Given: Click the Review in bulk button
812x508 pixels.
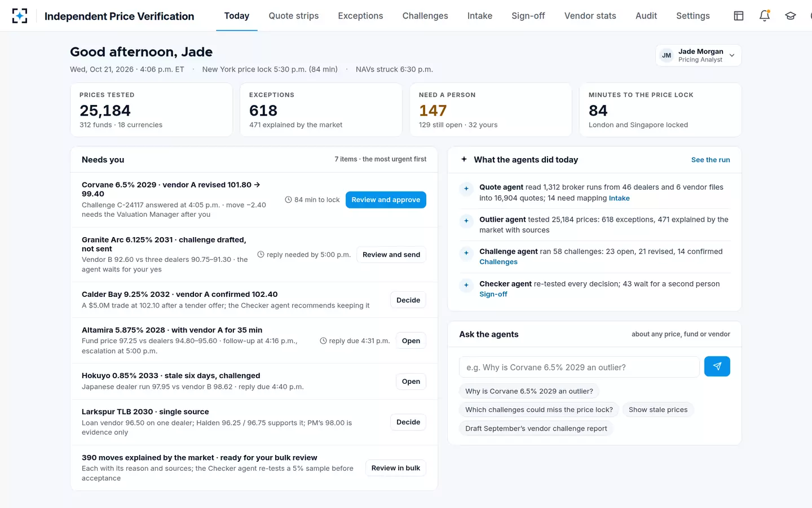Looking at the screenshot, I should [396, 468].
